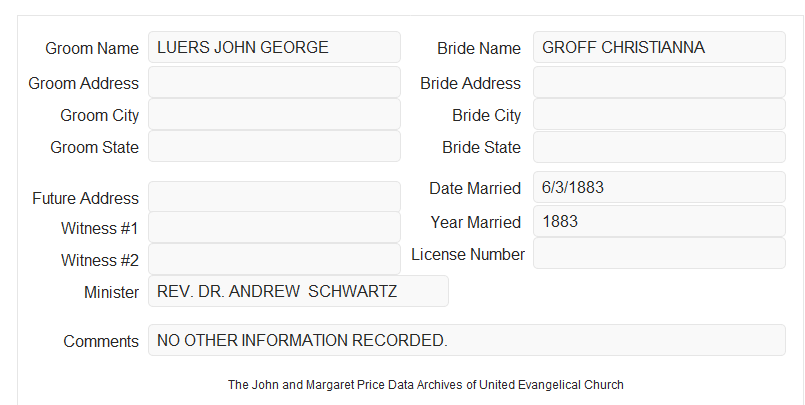Click the Groom Name label
805x405 pixels.
92,48
